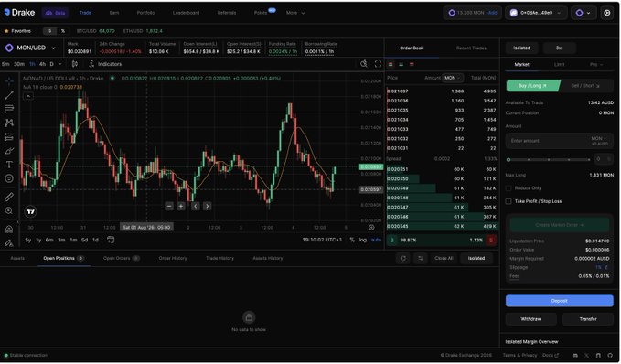Click the Withdraw button
The height and width of the screenshot is (364, 621).
click(x=530, y=319)
